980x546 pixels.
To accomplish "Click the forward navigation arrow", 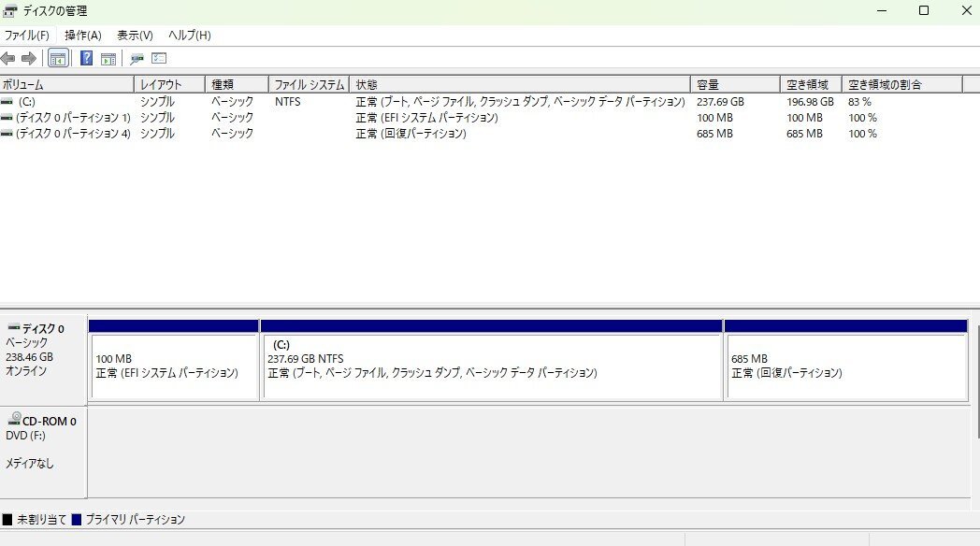I will [x=27, y=58].
